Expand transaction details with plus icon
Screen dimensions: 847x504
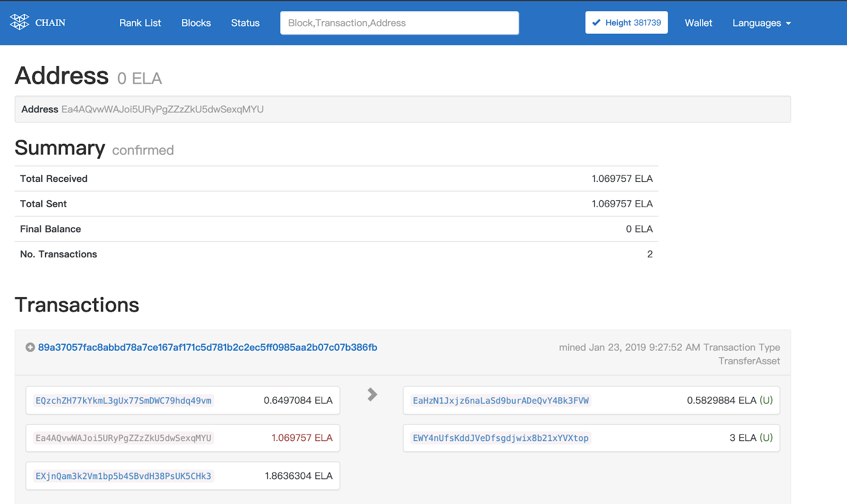click(30, 347)
